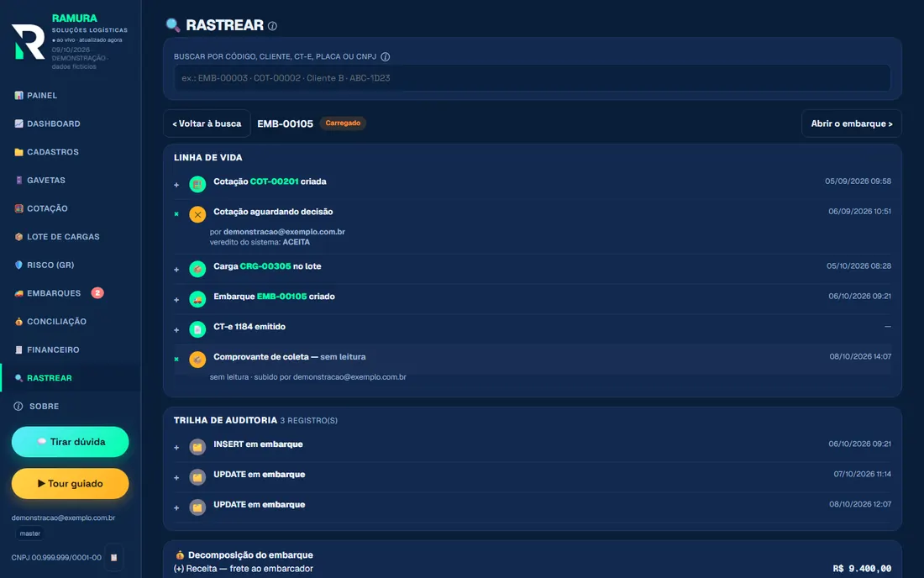Viewport: 924px width, 578px height.
Task: Click Abrir o embarque button
Action: tap(851, 123)
